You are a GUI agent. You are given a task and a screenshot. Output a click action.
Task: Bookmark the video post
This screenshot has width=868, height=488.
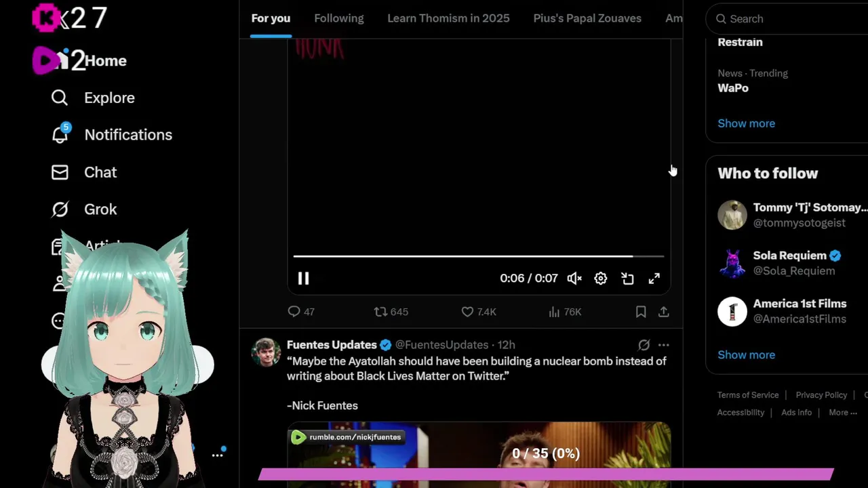coord(641,312)
